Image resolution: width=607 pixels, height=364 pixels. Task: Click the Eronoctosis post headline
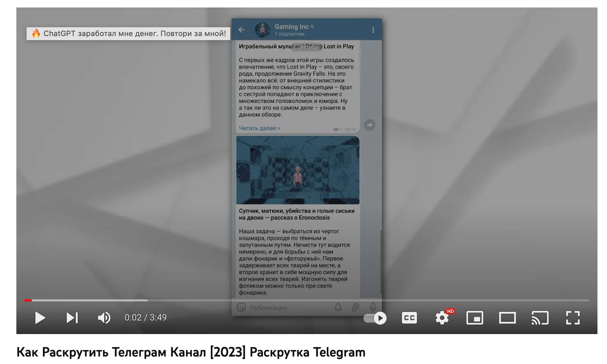pos(297,214)
